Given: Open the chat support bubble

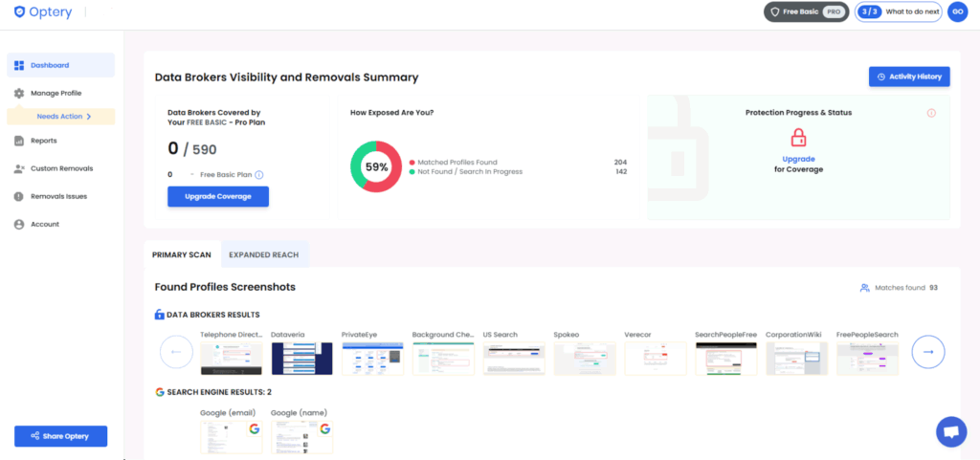Looking at the screenshot, I should click(x=951, y=432).
